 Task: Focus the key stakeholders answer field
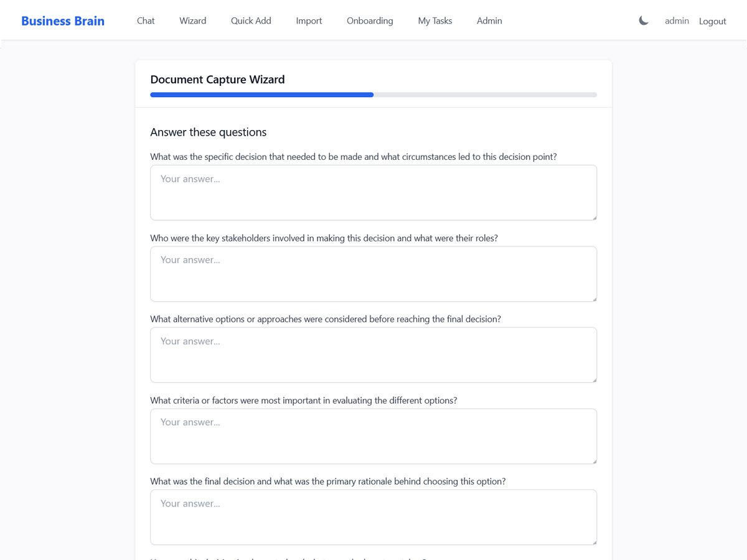coord(374,274)
